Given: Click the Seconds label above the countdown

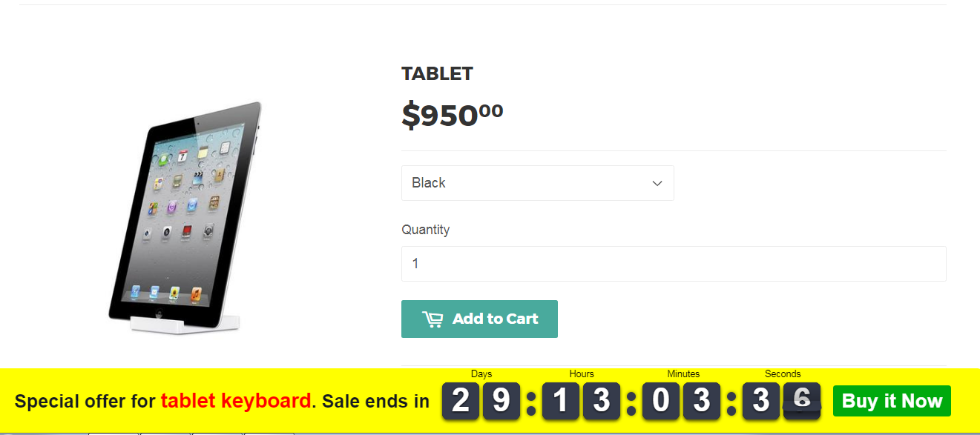Looking at the screenshot, I should [783, 374].
